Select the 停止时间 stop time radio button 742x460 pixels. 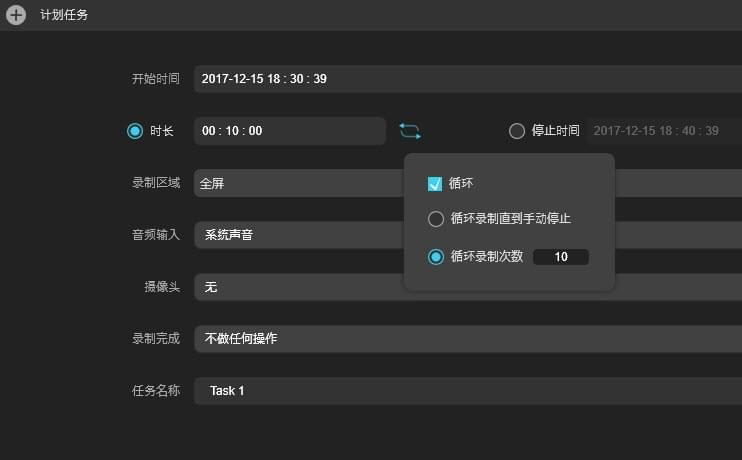[x=517, y=131]
